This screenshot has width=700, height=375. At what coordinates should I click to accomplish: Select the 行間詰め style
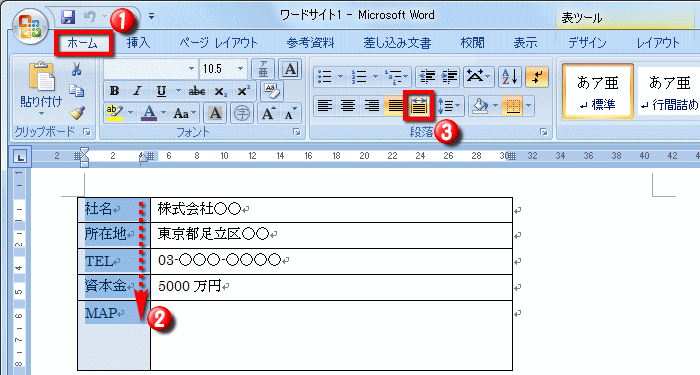click(x=669, y=92)
